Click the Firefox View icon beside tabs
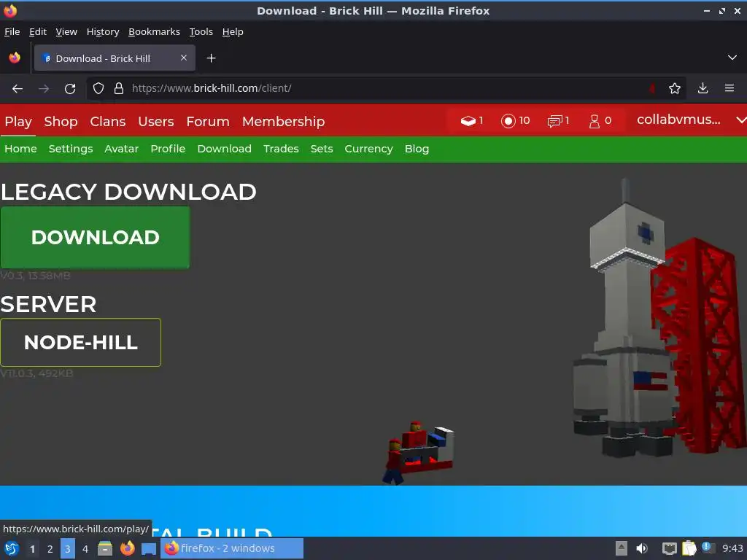Image resolution: width=747 pixels, height=560 pixels. 15,58
